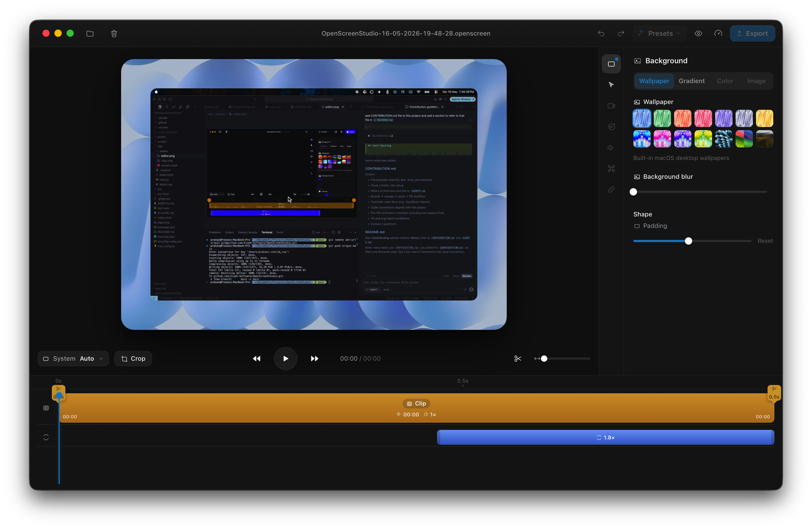Click the left trim handle on the clip
Image resolution: width=812 pixels, height=529 pixels.
point(59,393)
